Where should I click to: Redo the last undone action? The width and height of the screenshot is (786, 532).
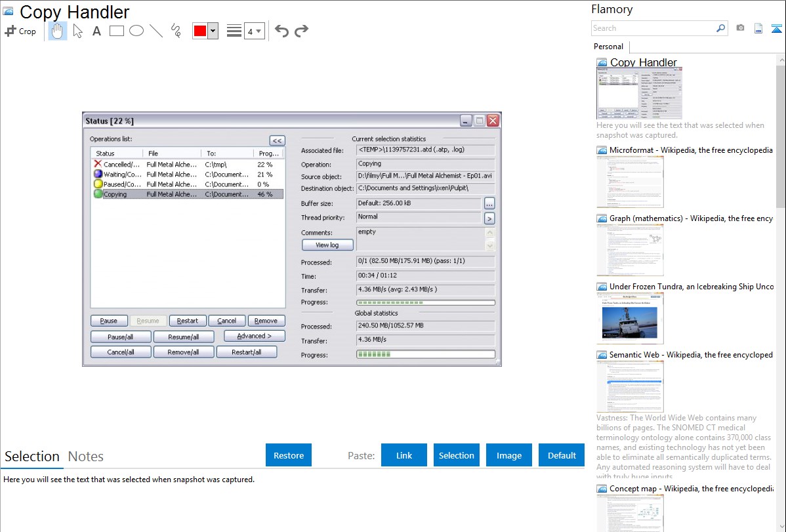[x=301, y=31]
